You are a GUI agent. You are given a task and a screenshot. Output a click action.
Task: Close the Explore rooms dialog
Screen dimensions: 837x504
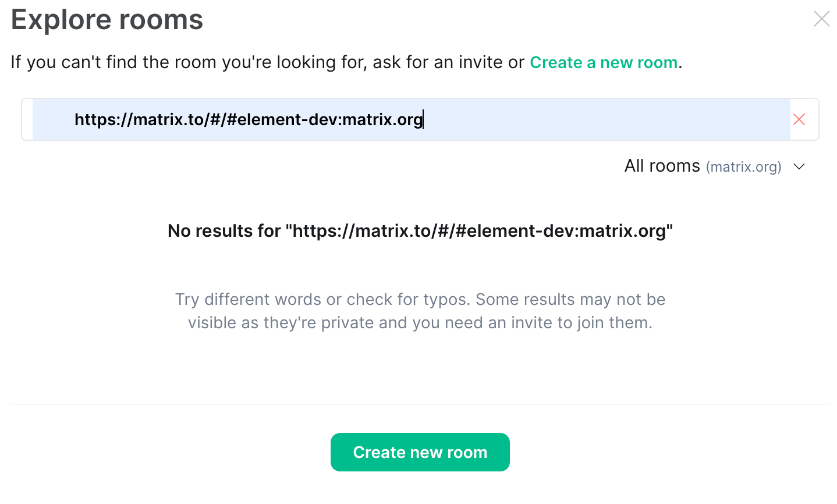[x=821, y=19]
